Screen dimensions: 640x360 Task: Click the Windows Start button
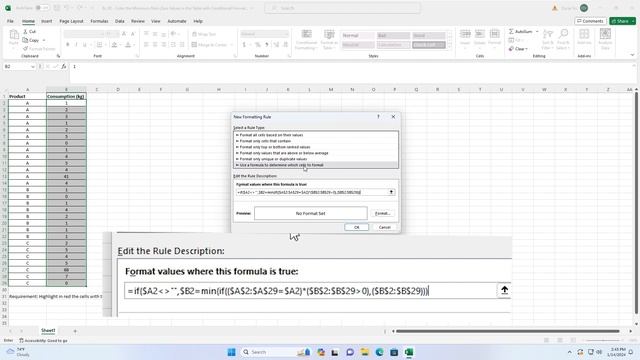pos(231,352)
